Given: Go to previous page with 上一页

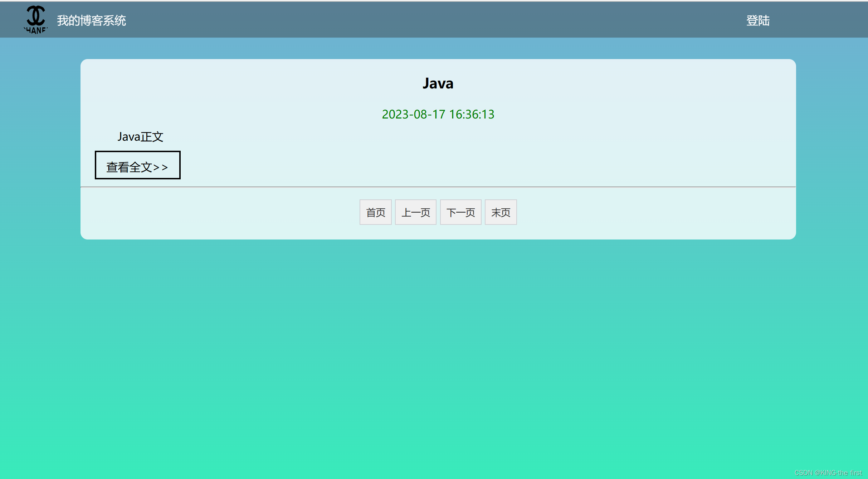Looking at the screenshot, I should coord(415,212).
